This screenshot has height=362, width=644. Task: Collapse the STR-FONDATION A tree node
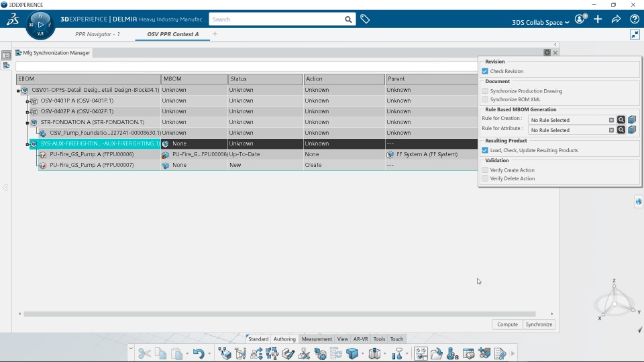point(28,123)
